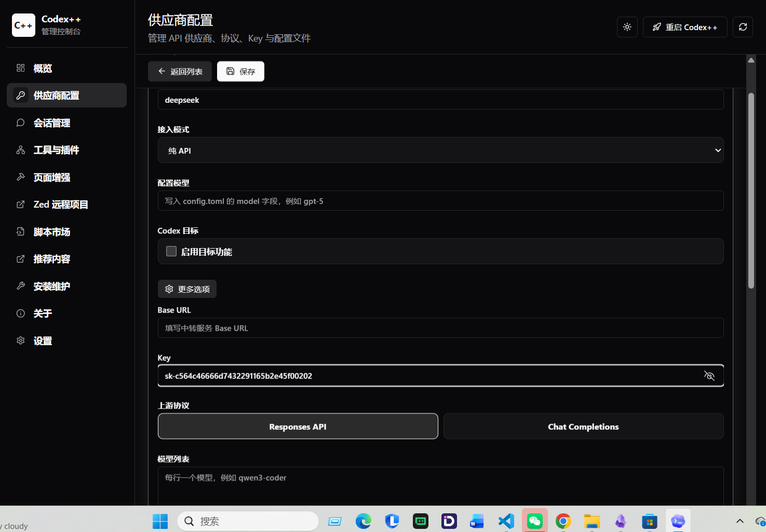Image resolution: width=766 pixels, height=532 pixels.
Task: Open Google Chrome from the taskbar
Action: click(x=563, y=521)
